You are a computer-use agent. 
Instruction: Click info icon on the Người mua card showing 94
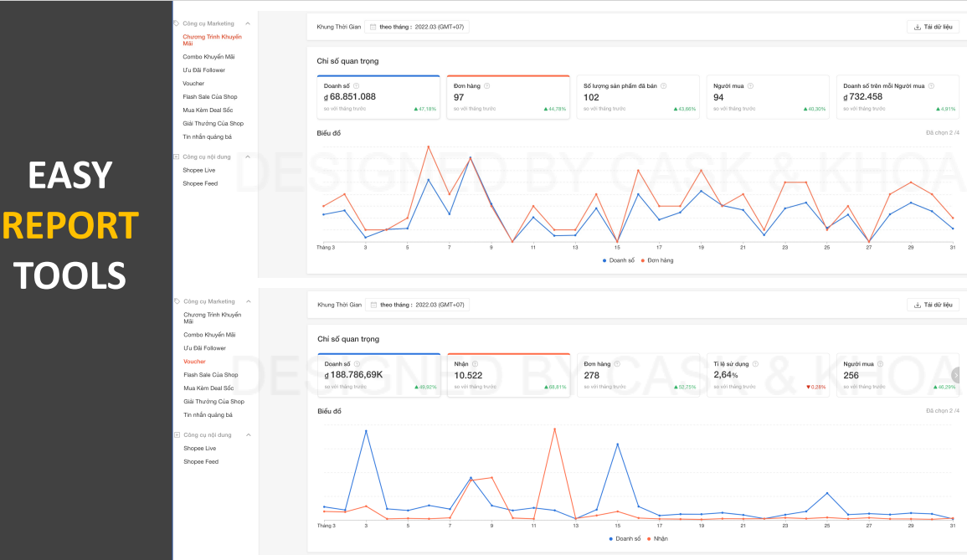pyautogui.click(x=749, y=85)
